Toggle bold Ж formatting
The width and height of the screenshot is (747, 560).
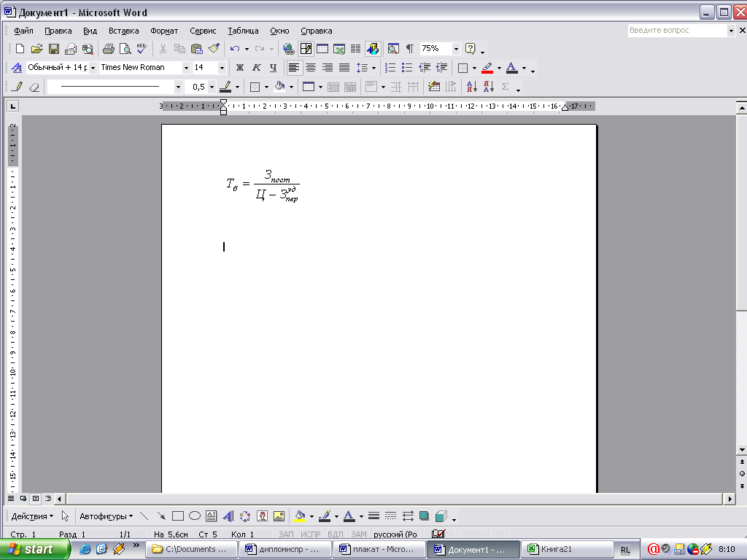(240, 68)
